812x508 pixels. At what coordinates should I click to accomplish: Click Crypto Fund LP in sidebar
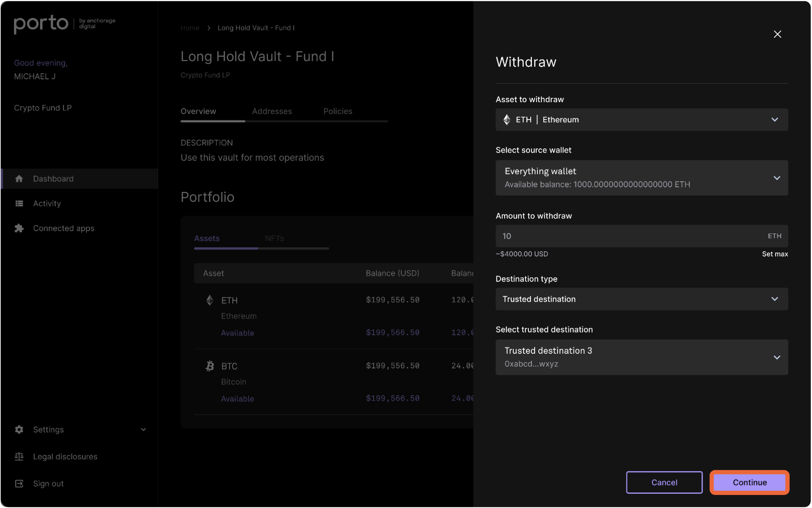point(43,108)
